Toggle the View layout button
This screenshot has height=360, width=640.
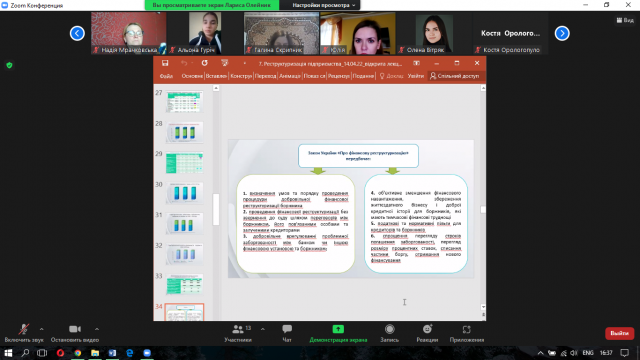click(x=625, y=20)
